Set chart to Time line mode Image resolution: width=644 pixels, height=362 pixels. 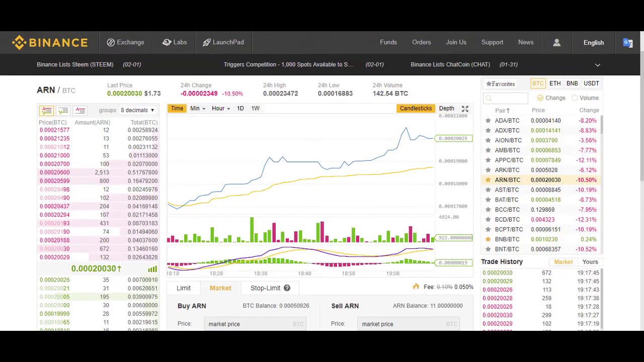coord(177,109)
